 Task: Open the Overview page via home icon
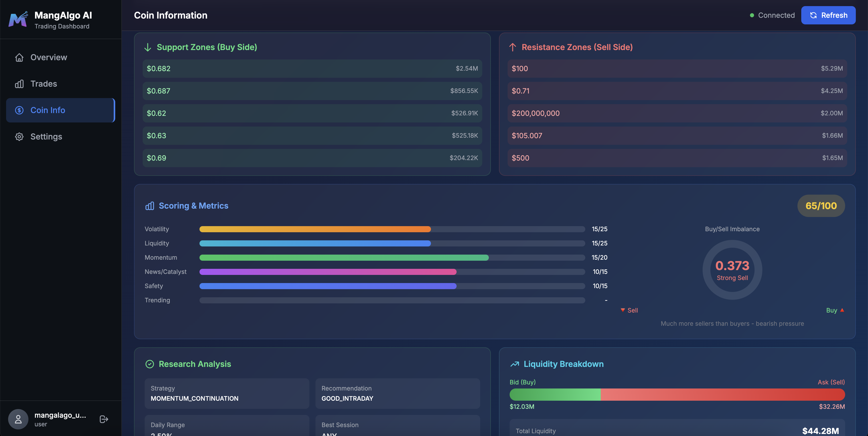point(19,57)
